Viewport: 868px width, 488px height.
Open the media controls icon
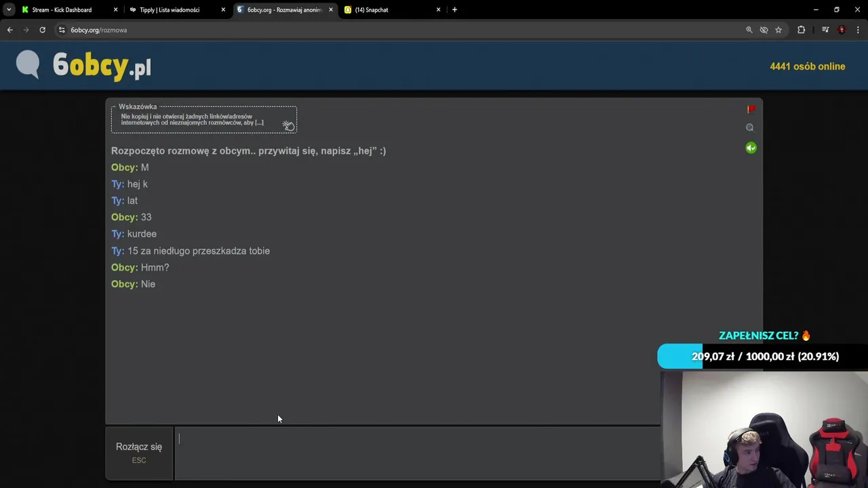point(825,30)
